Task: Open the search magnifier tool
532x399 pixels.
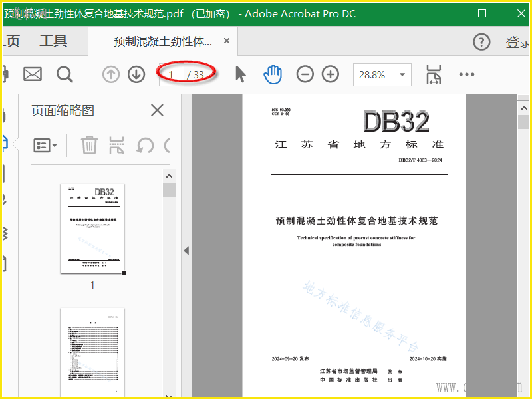Action: point(65,74)
